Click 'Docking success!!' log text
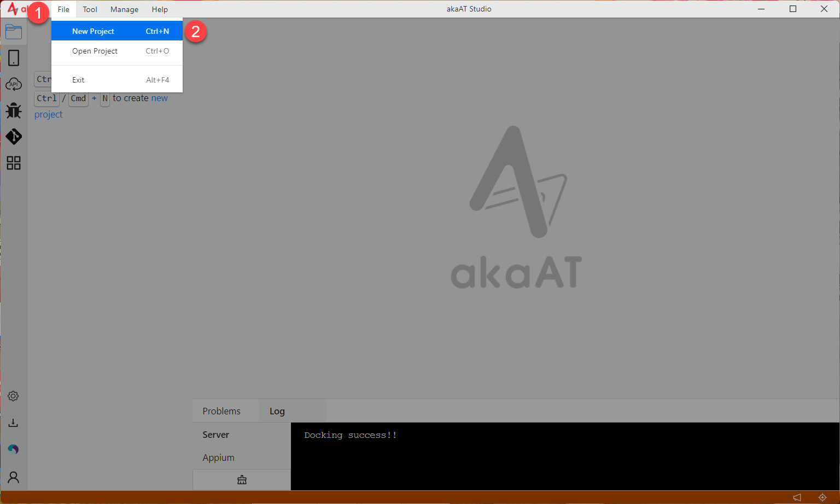 (x=351, y=435)
